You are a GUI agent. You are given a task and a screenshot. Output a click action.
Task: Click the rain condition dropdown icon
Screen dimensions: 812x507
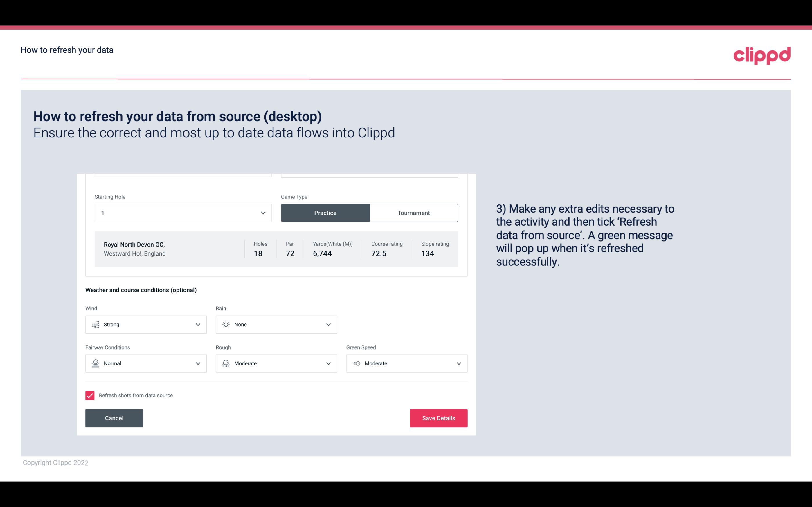[328, 324]
